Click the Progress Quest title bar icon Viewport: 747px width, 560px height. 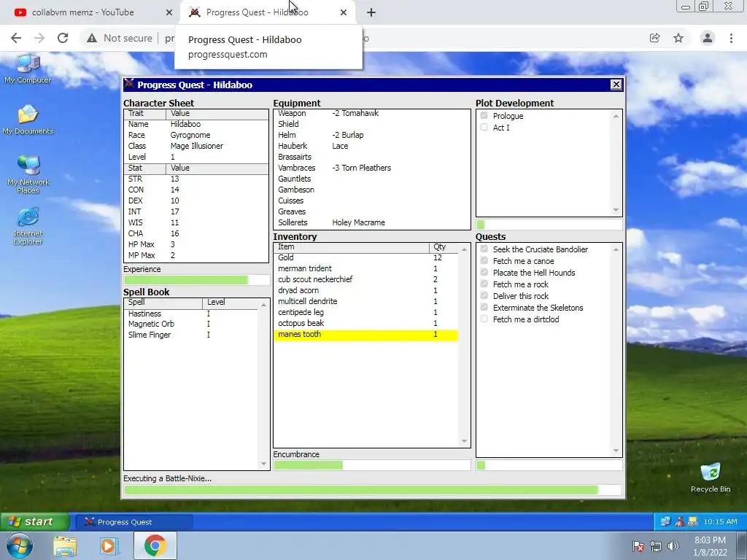(129, 84)
